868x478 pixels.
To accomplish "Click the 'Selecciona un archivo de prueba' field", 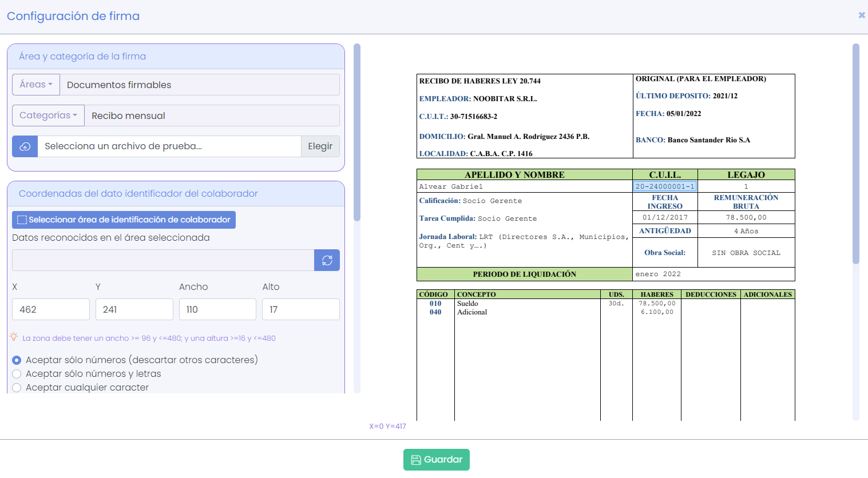I will coord(169,146).
